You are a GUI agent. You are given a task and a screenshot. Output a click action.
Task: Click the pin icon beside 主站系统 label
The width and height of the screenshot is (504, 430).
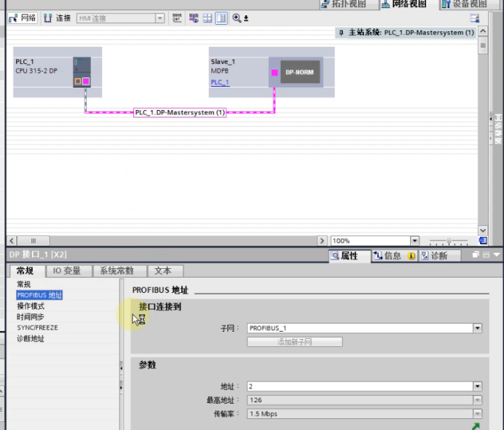click(x=342, y=33)
